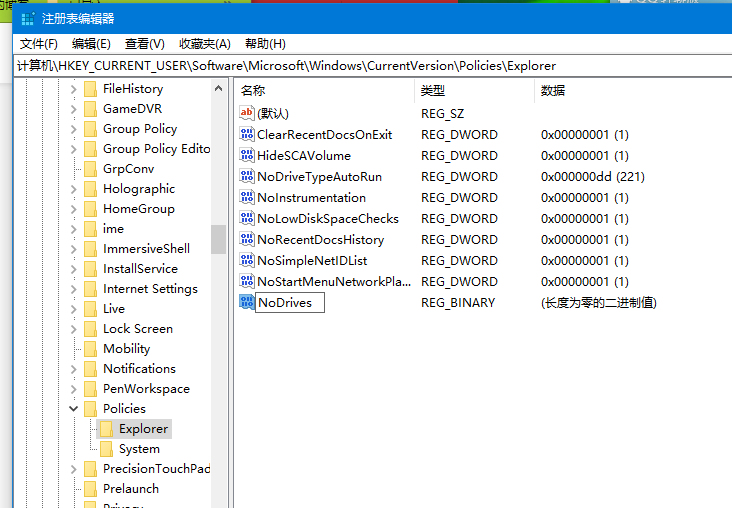
Task: Select the Notifications tree key
Action: click(x=139, y=369)
